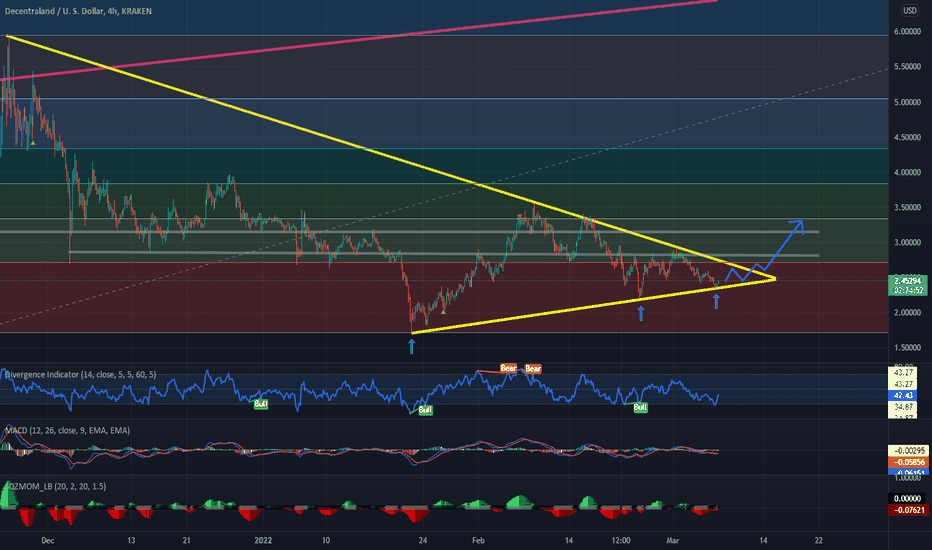Select the MACD (12, 26, close, 9, EMA, EMA) legend
This screenshot has width=932, height=550.
67,430
